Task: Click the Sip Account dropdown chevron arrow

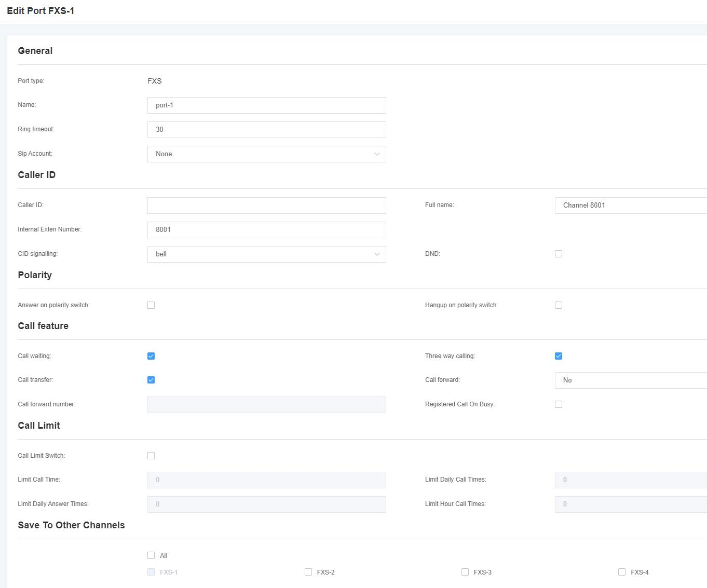Action: click(x=377, y=154)
